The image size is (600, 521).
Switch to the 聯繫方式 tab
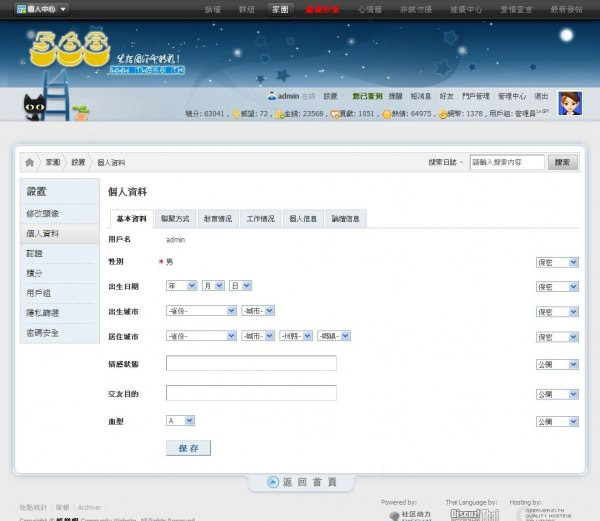coord(175,219)
